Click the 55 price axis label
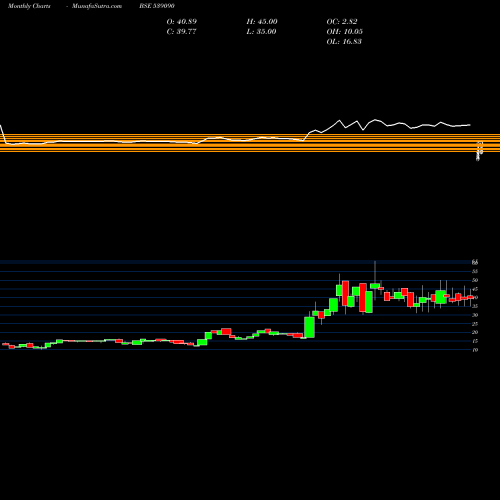 pos(475,272)
